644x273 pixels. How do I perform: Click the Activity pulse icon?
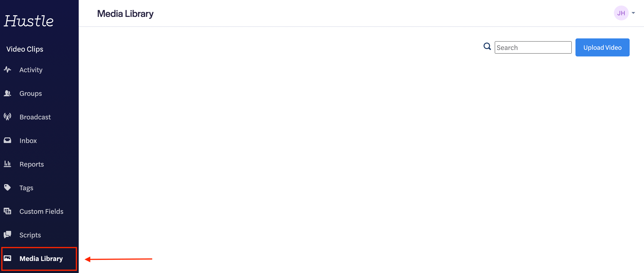point(7,69)
